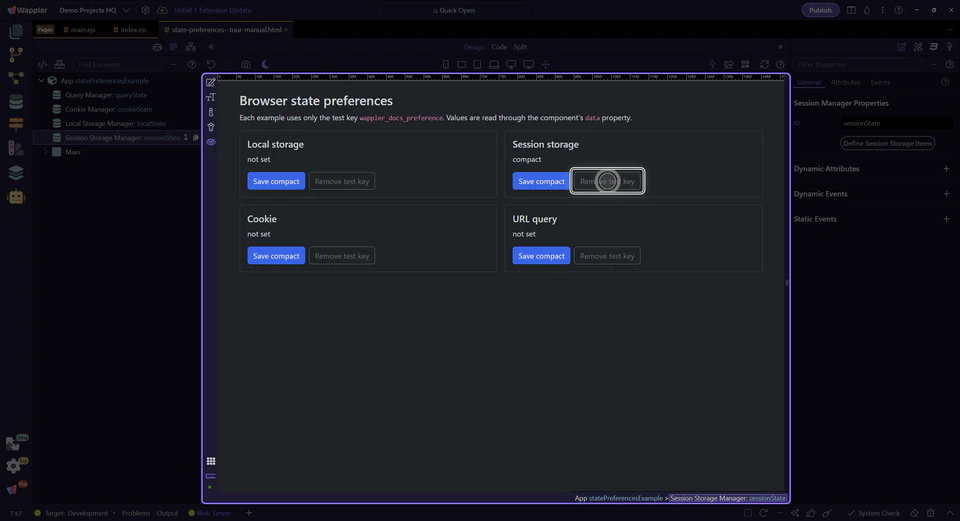
Task: Expand the Static Events section
Action: click(946, 219)
